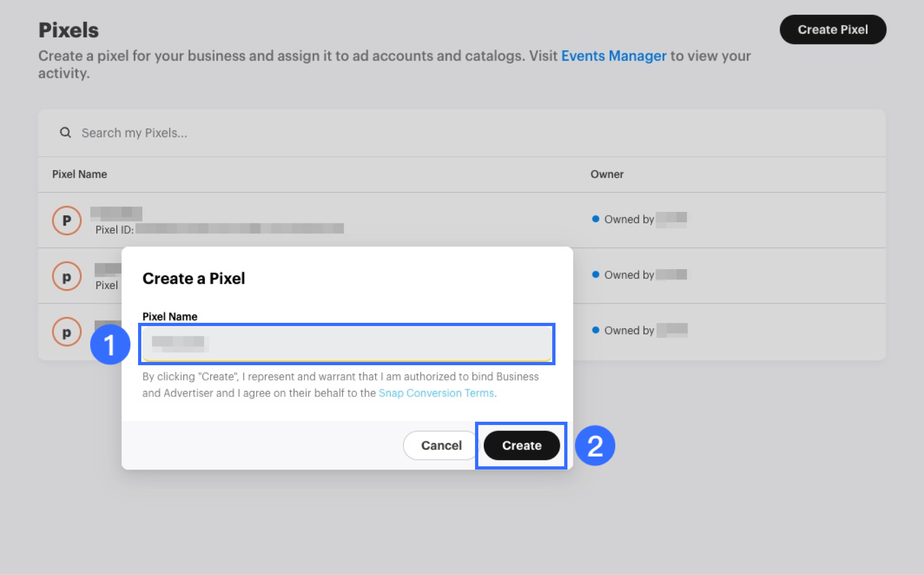Cancel the Create a Pixel dialog
The height and width of the screenshot is (575, 924).
point(441,446)
